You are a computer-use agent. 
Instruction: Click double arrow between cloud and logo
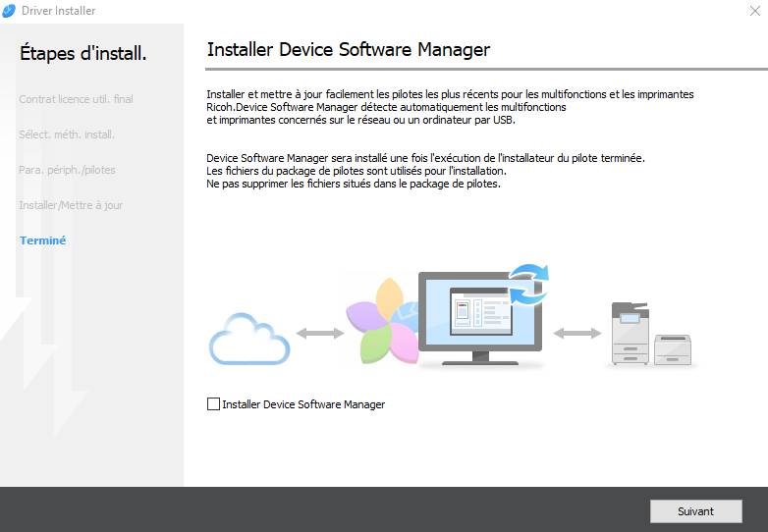[x=320, y=334]
